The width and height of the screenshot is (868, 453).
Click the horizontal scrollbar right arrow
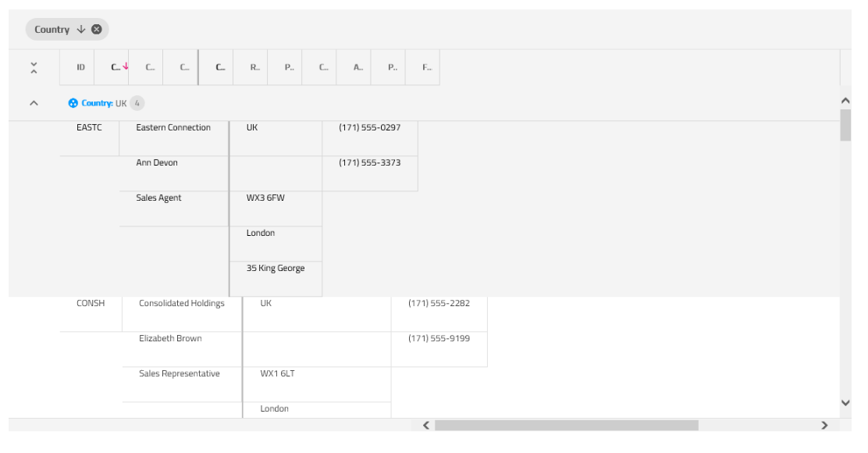(825, 426)
